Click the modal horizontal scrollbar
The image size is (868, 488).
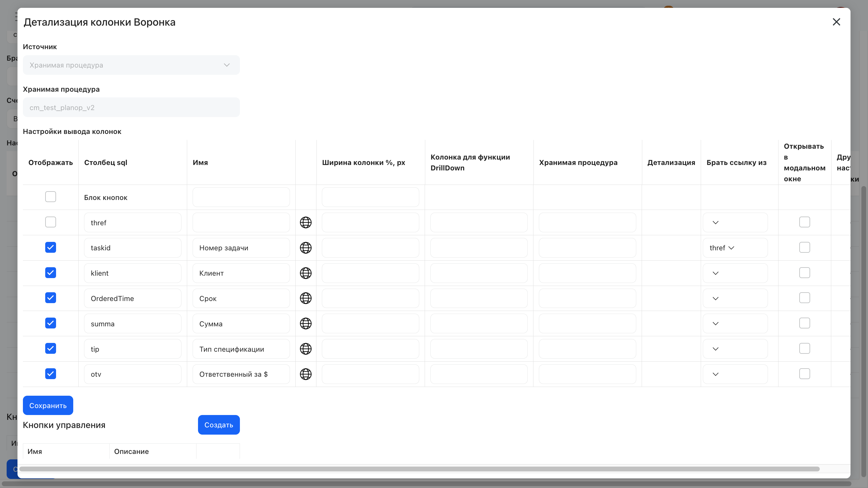tap(420, 469)
